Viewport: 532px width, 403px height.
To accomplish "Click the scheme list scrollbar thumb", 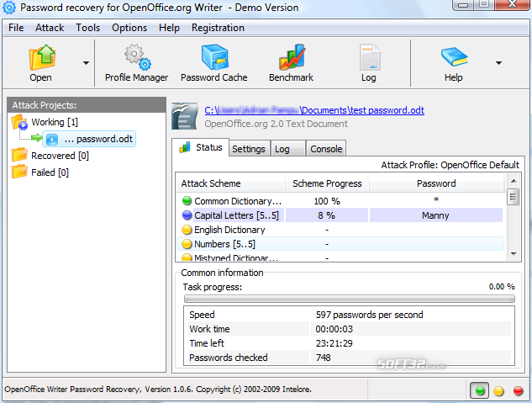I will [513, 197].
